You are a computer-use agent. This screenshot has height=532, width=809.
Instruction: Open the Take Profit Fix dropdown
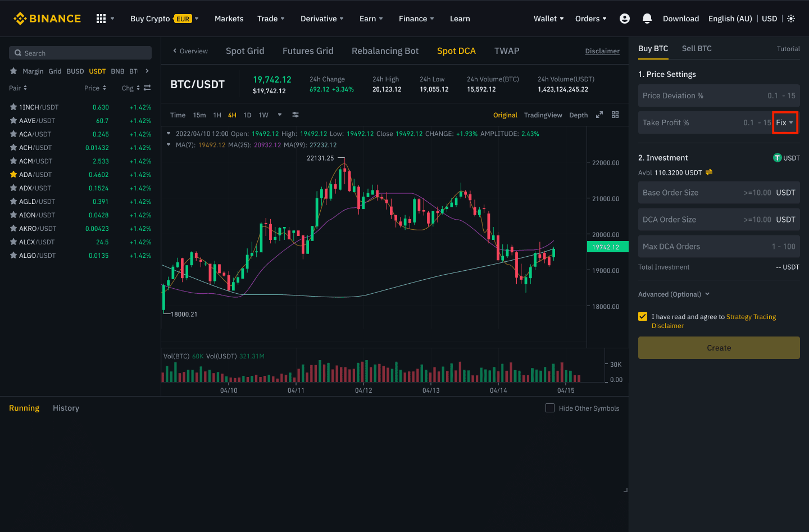[785, 122]
